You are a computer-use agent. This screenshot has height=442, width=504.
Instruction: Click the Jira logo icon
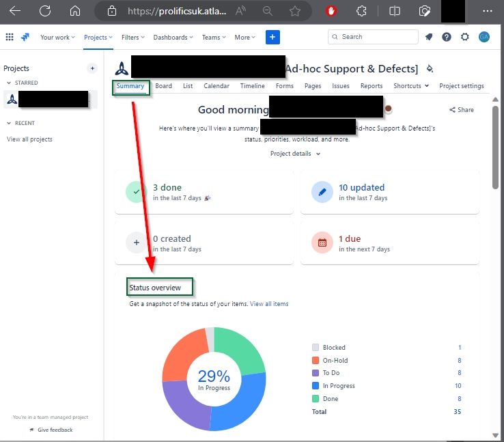(25, 37)
